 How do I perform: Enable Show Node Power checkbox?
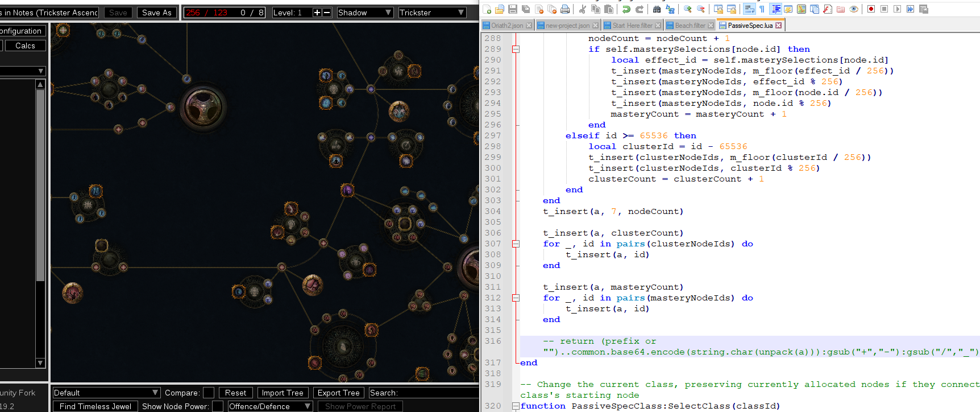coord(218,406)
